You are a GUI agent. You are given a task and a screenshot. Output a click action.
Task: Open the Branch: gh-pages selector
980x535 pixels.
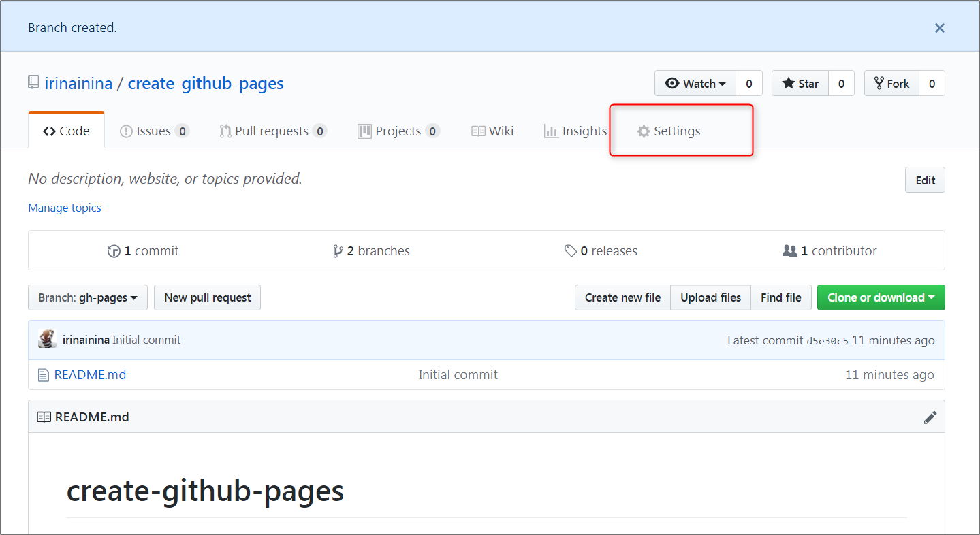(88, 297)
